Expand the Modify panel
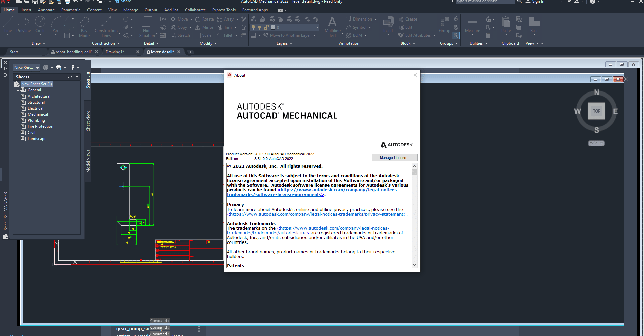Image resolution: width=644 pixels, height=336 pixels. click(x=208, y=43)
